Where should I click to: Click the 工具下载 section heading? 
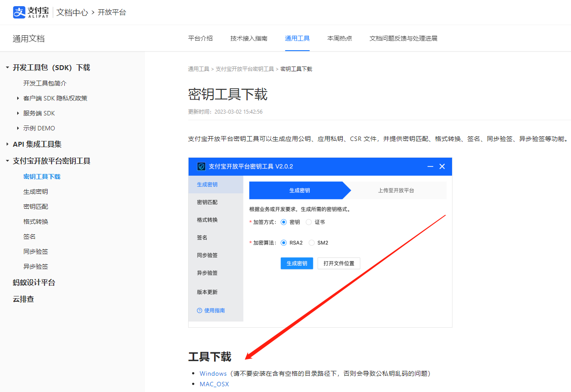coord(210,356)
